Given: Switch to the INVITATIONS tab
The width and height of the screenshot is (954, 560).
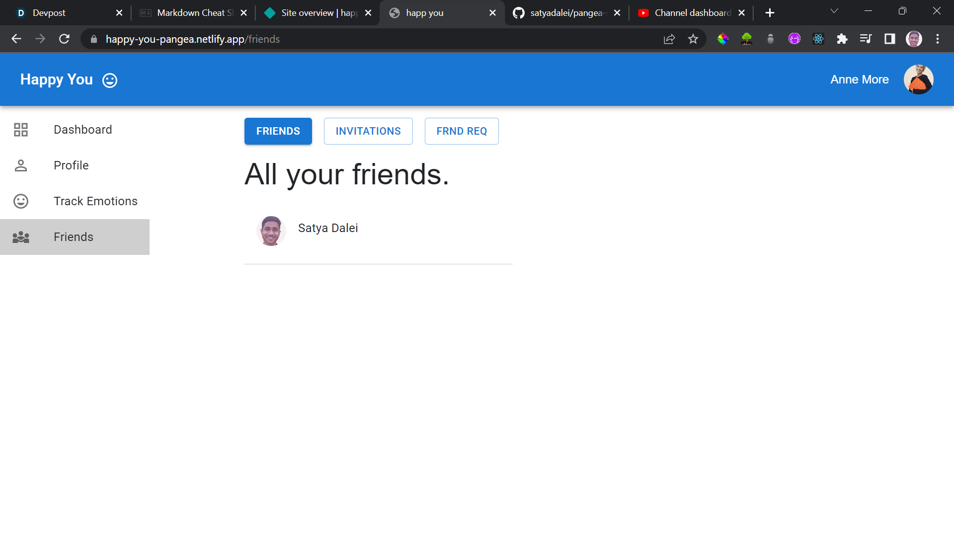Looking at the screenshot, I should [368, 131].
